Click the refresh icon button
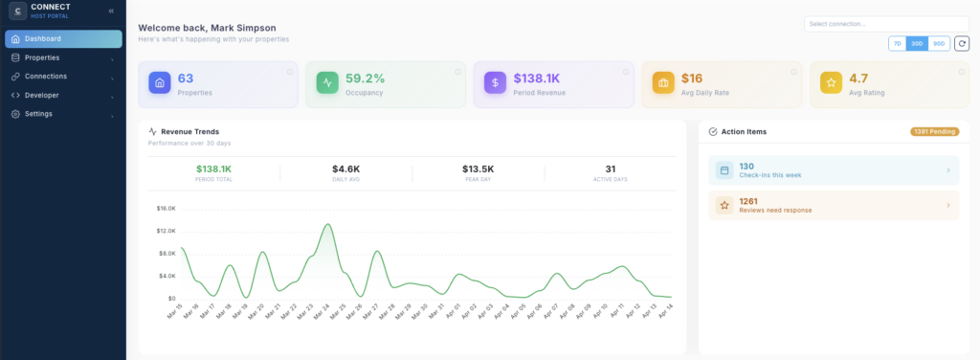980x360 pixels. coord(962,44)
